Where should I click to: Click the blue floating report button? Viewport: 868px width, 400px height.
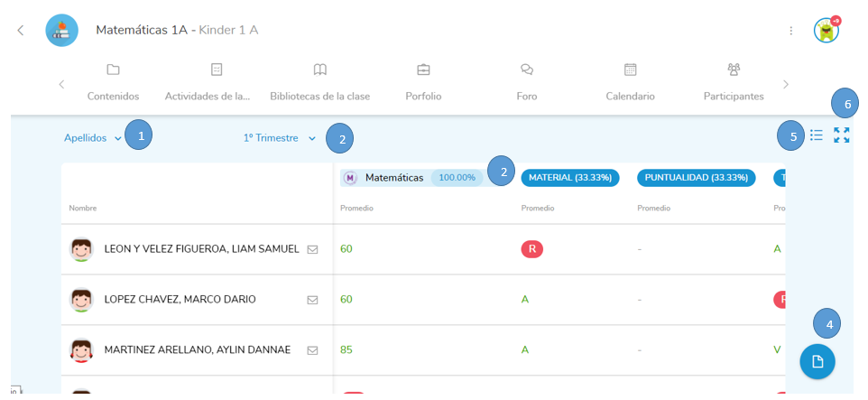[x=817, y=361]
